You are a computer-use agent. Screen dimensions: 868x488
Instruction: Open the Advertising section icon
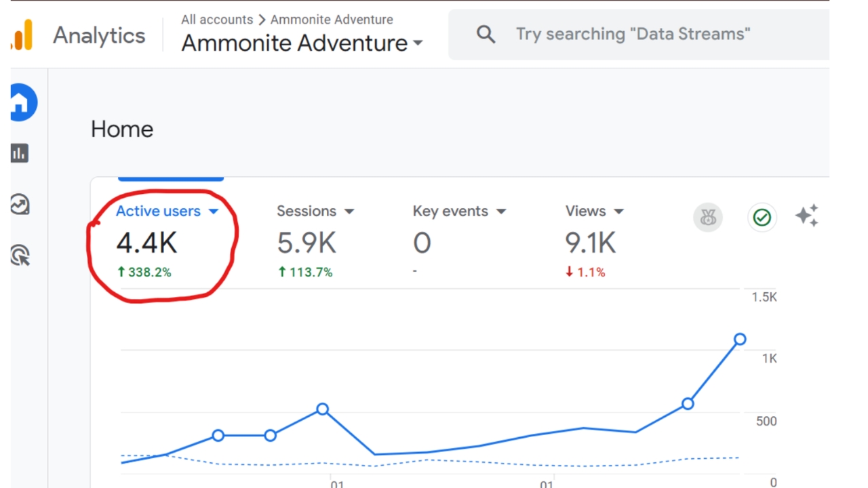click(19, 256)
